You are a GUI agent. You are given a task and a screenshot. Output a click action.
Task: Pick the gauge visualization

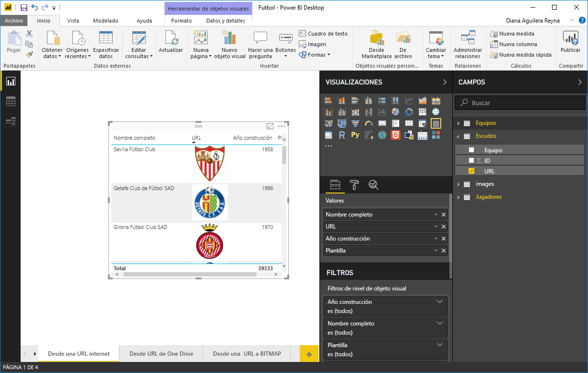tap(369, 123)
